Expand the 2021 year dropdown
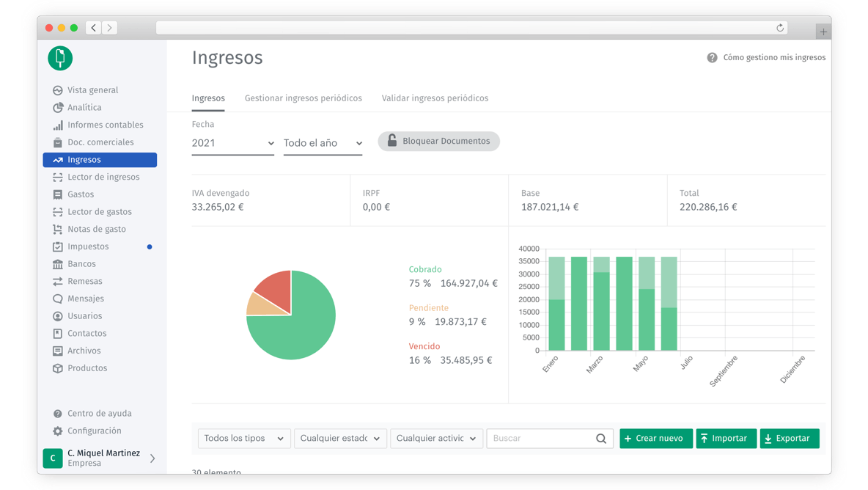Screen dimensions: 868x490 [x=232, y=143]
